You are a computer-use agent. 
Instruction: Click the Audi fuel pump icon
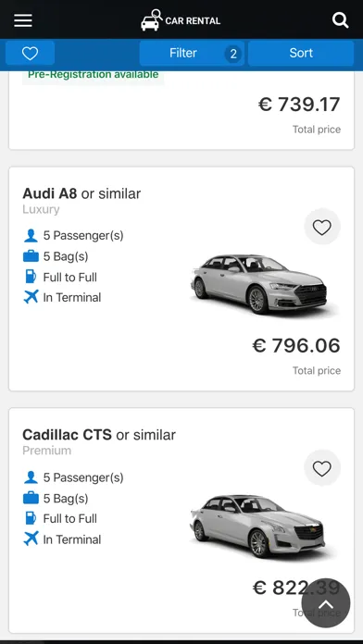pyautogui.click(x=31, y=277)
